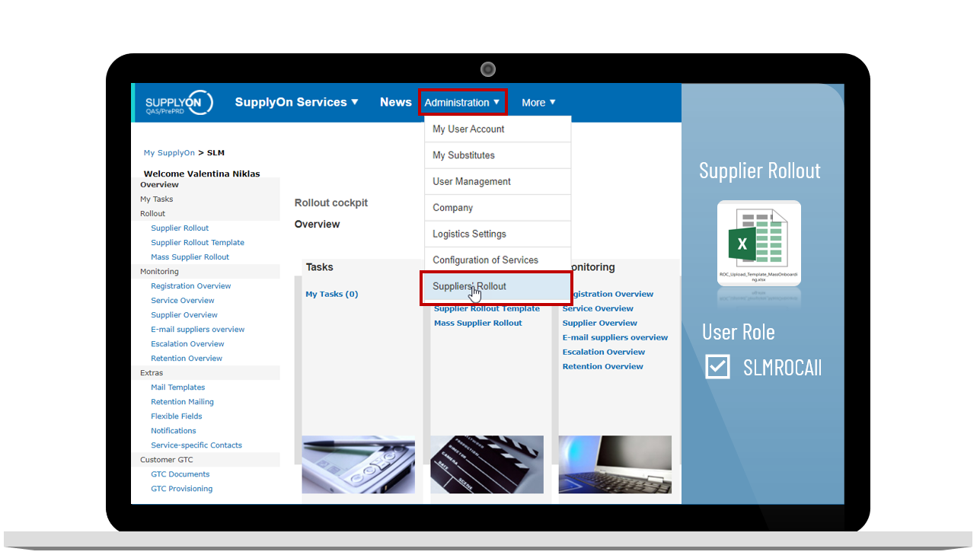This screenshot has width=980, height=555.
Task: Open Service Overview link in Monitoring card
Action: coord(598,309)
